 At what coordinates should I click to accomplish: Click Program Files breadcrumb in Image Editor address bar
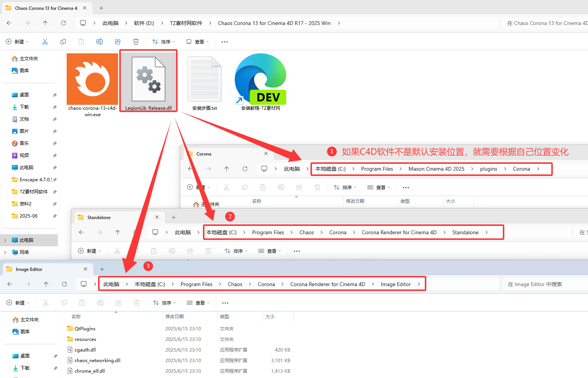pos(197,284)
